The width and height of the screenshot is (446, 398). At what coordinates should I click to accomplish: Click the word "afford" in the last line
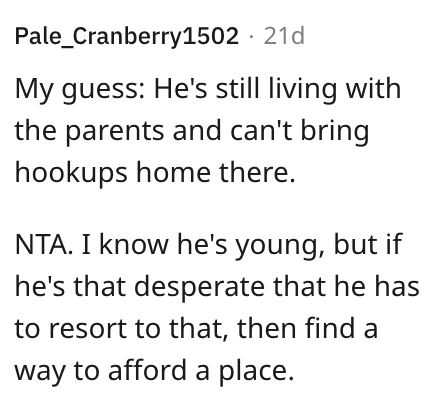pyautogui.click(x=148, y=370)
